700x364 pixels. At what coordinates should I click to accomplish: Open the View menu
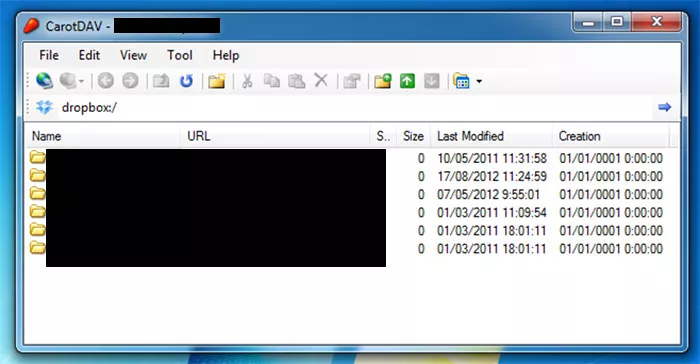[133, 55]
